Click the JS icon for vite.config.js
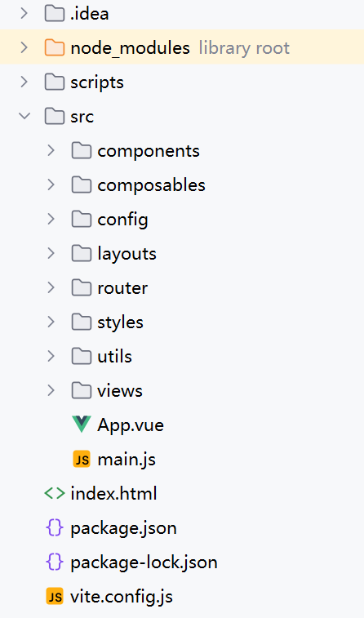This screenshot has width=364, height=618. [x=55, y=596]
